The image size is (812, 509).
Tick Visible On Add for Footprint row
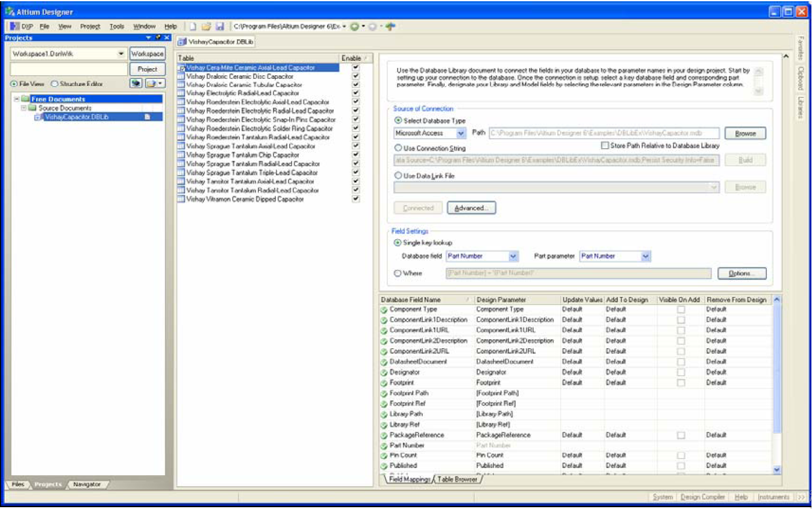coord(681,383)
